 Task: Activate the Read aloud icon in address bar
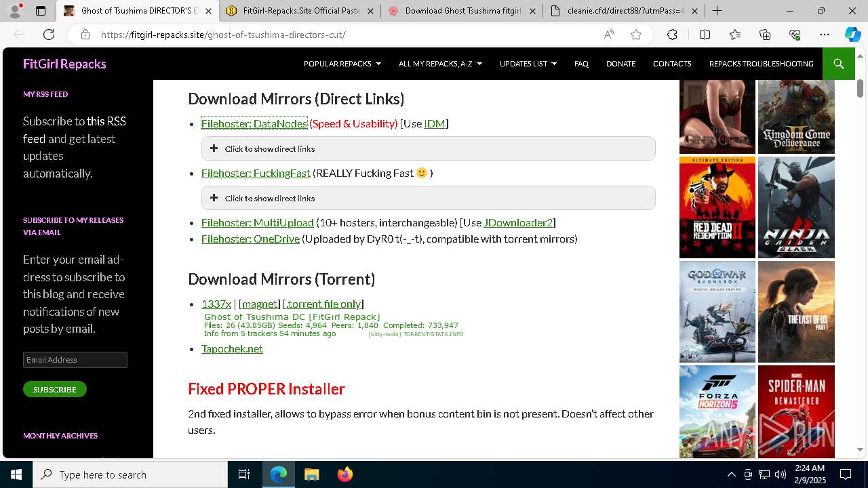609,35
